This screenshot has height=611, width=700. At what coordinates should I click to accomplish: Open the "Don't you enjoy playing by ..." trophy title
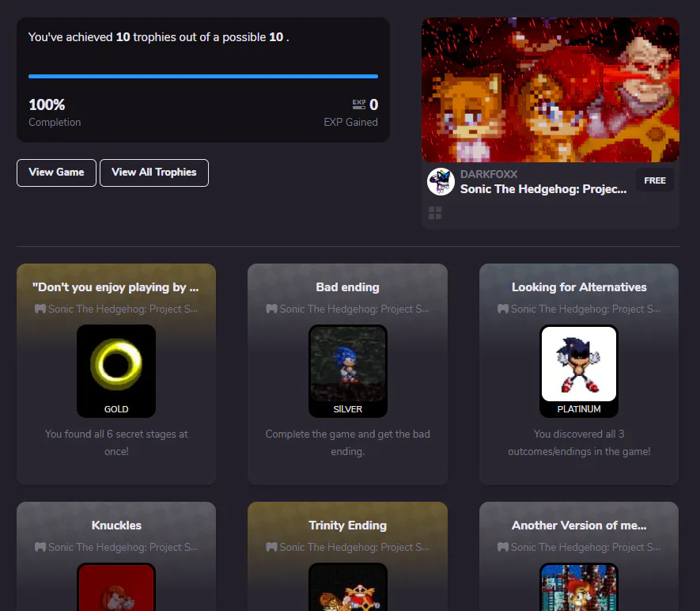(115, 287)
